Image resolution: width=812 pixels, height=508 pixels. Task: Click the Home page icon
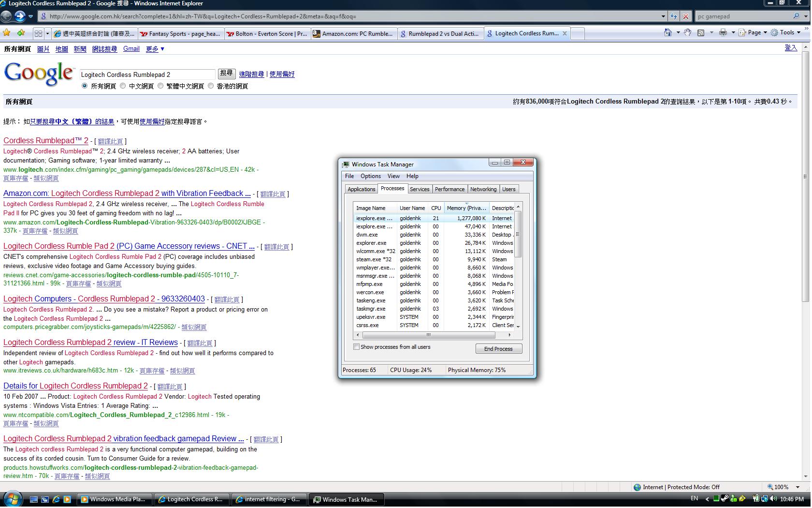coord(668,32)
